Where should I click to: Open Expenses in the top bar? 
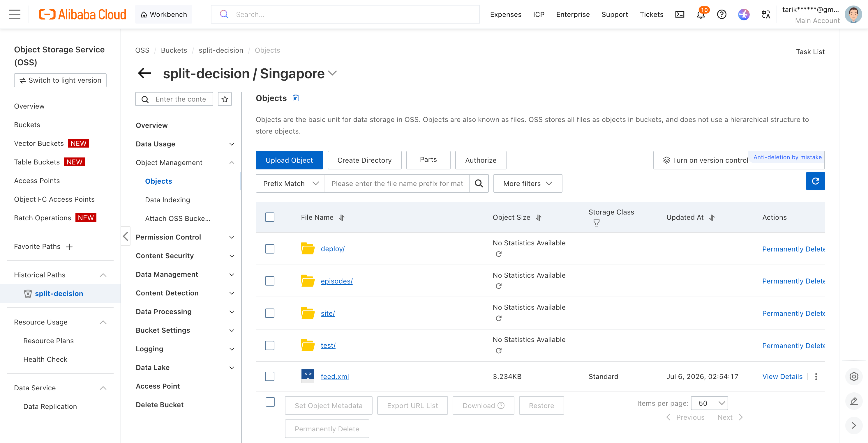click(505, 14)
